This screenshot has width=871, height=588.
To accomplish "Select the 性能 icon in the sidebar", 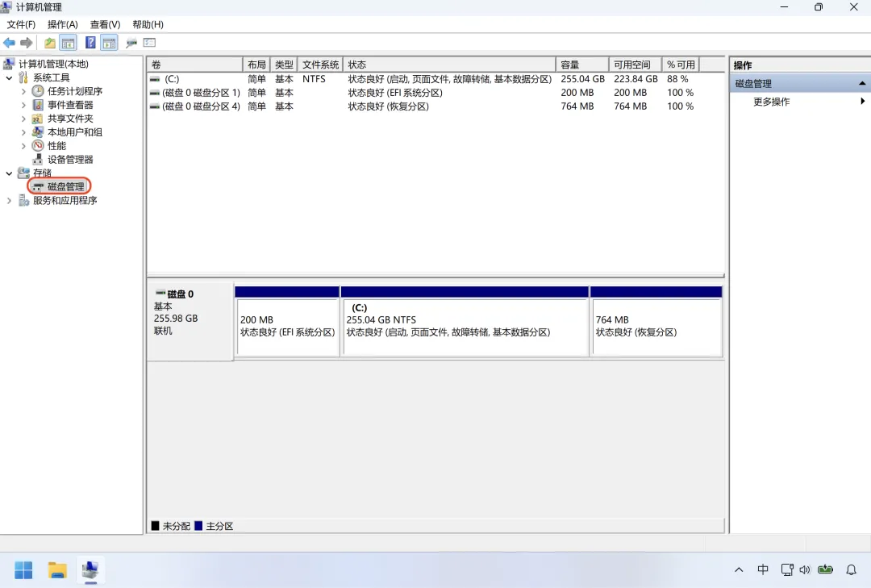I will 39,145.
